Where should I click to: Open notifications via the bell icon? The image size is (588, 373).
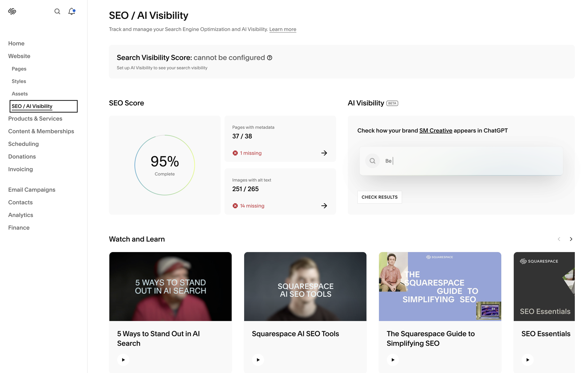[x=71, y=12]
